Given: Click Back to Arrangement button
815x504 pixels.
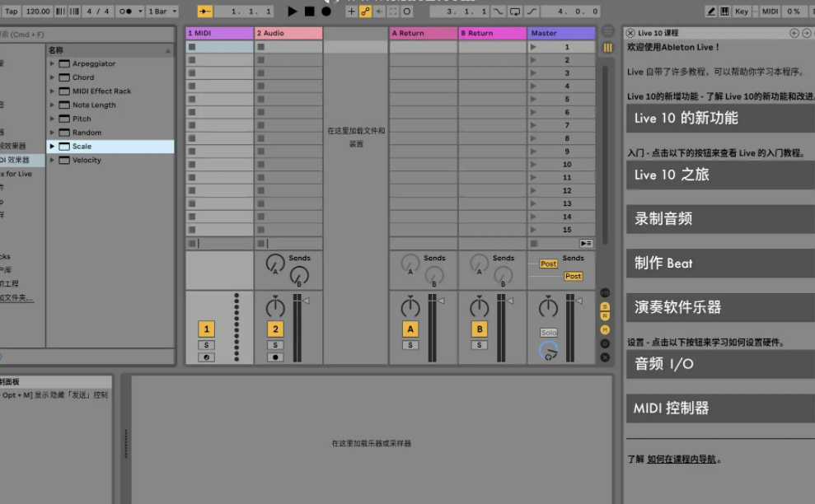Looking at the screenshot, I should [x=586, y=243].
